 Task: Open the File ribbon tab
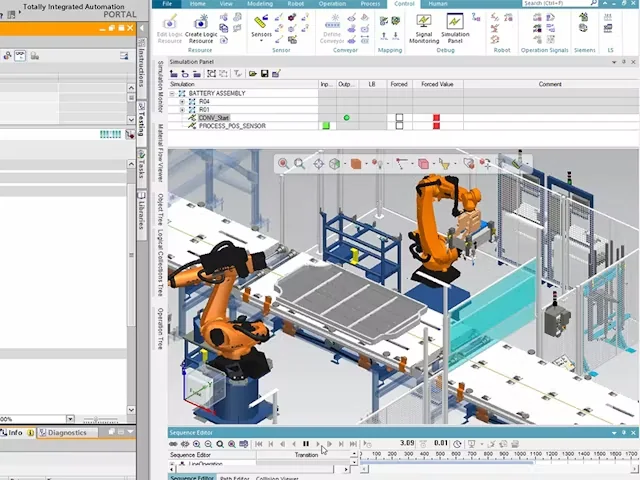click(167, 4)
